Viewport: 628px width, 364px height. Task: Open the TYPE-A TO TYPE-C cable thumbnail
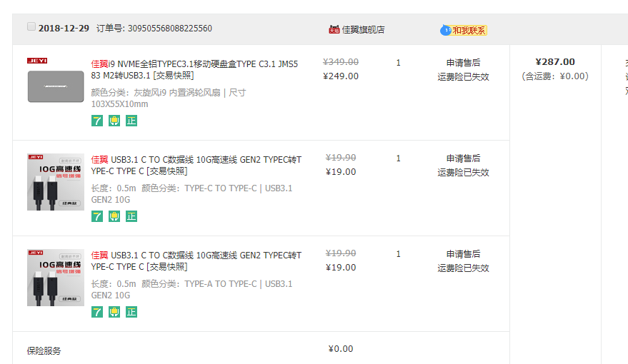[56, 278]
